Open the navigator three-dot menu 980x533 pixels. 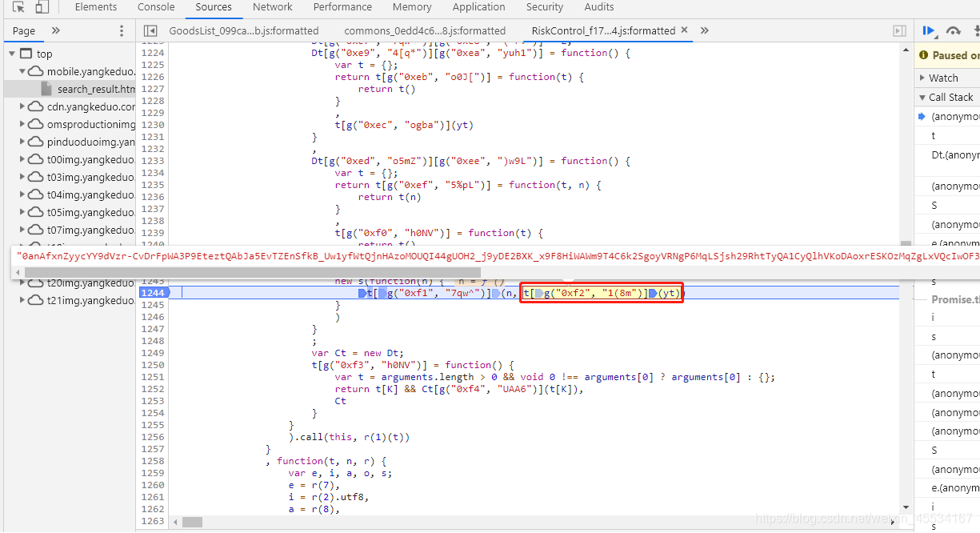(122, 30)
